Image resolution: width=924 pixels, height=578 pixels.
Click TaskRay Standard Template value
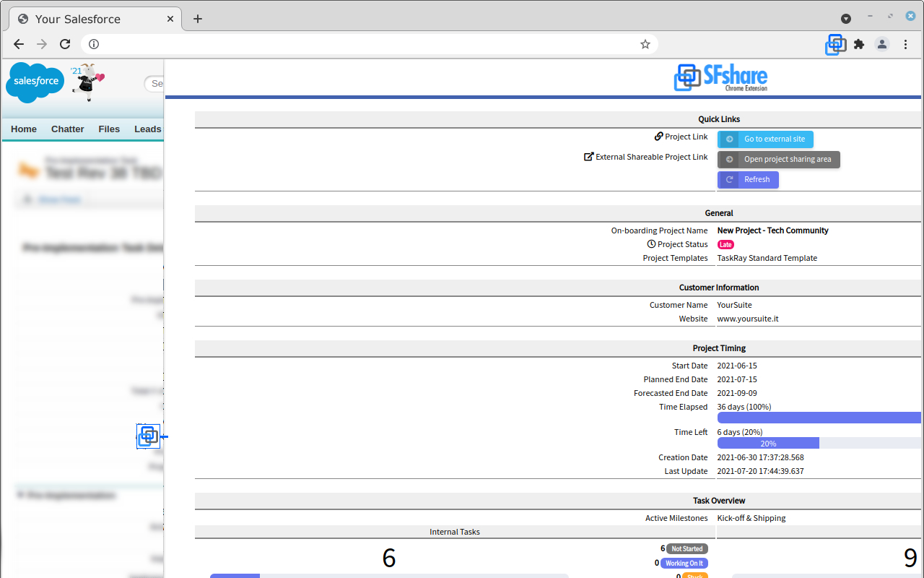(767, 258)
